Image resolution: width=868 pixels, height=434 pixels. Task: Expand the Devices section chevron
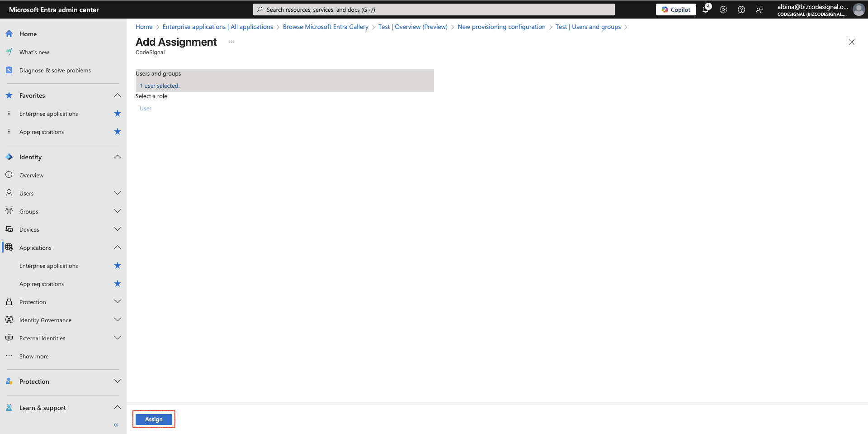[x=118, y=229]
